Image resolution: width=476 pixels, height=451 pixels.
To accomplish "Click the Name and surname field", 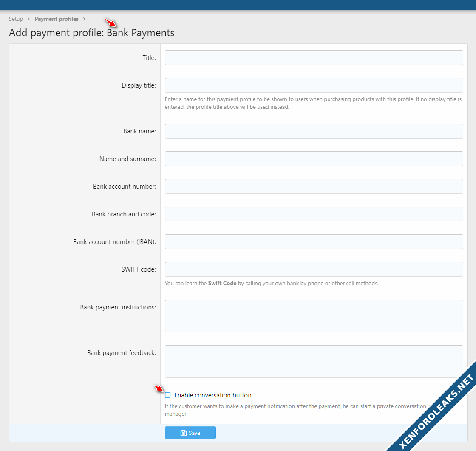I will coord(314,159).
